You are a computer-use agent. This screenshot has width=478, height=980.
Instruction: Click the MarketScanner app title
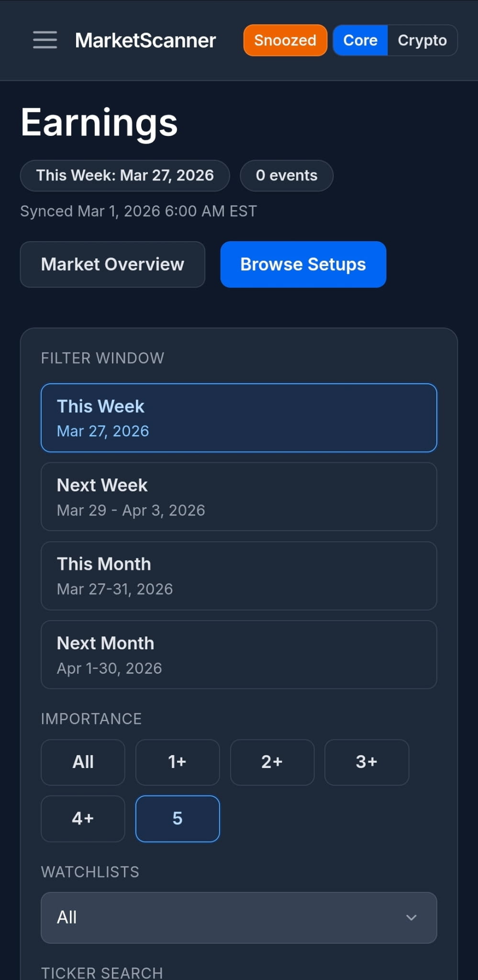(145, 41)
